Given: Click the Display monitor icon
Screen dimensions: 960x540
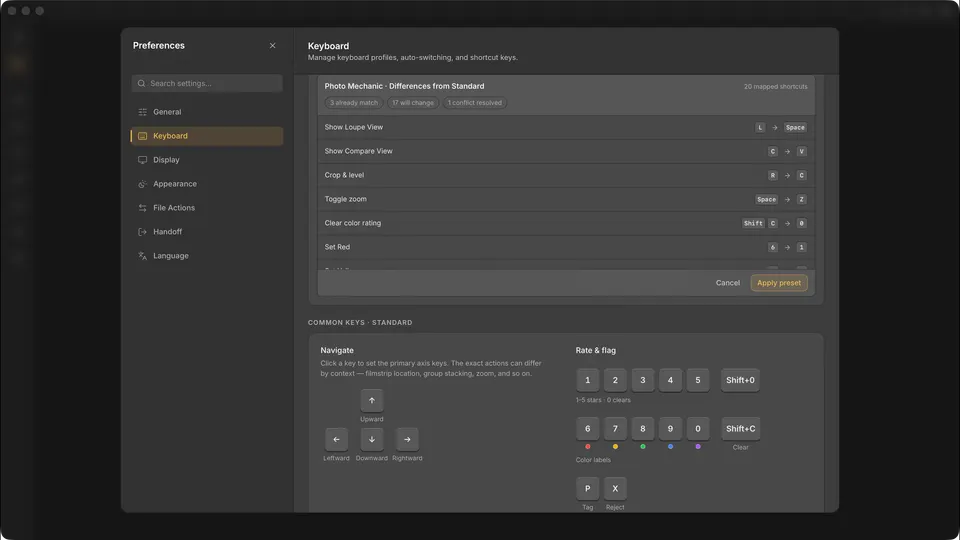Looking at the screenshot, I should click(143, 160).
